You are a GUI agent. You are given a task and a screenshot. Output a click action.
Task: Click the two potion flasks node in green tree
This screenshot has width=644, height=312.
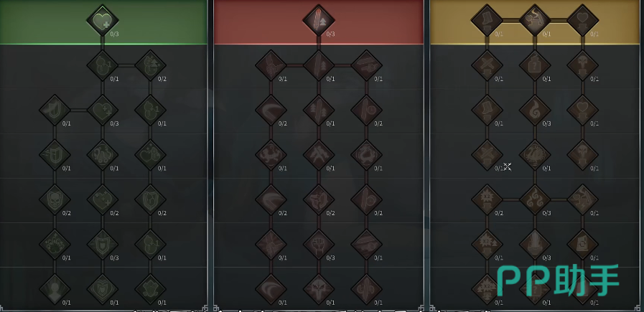tap(103, 155)
